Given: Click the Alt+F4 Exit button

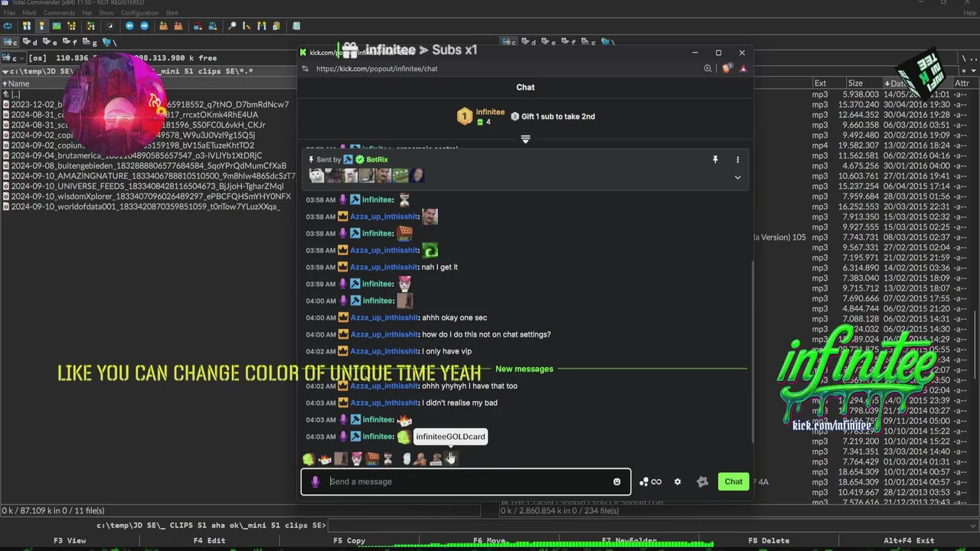Looking at the screenshot, I should (909, 540).
